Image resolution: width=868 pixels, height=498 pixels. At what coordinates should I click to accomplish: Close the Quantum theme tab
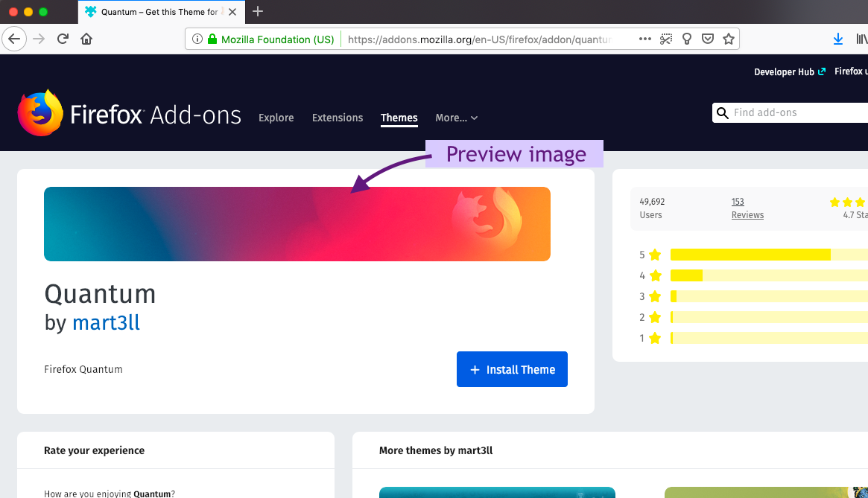coord(232,12)
